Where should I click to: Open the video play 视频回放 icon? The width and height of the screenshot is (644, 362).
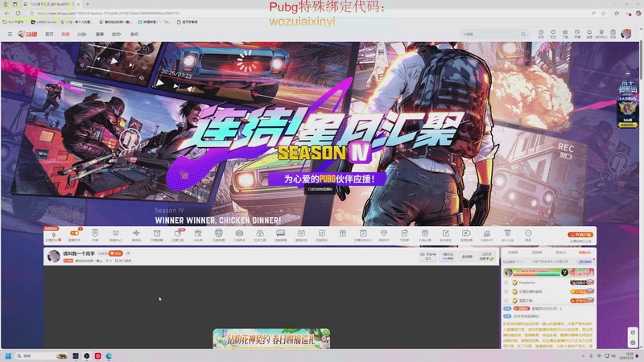[466, 235]
